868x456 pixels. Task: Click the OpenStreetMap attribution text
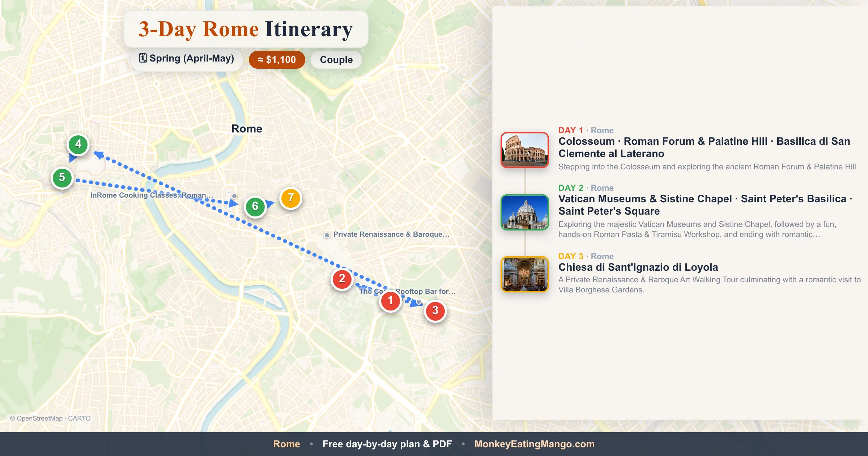click(50, 418)
